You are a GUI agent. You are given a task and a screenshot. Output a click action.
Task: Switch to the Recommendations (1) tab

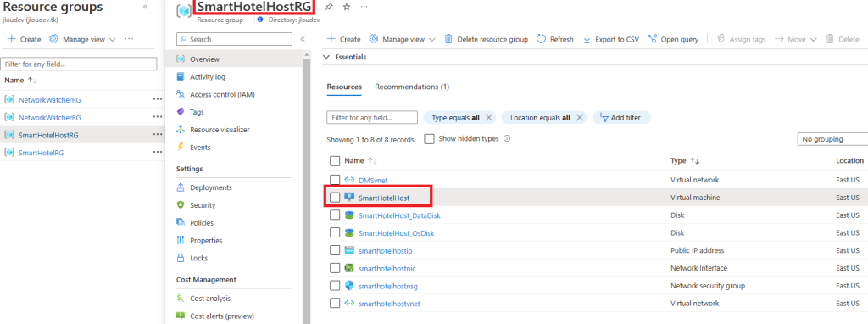[x=412, y=87]
